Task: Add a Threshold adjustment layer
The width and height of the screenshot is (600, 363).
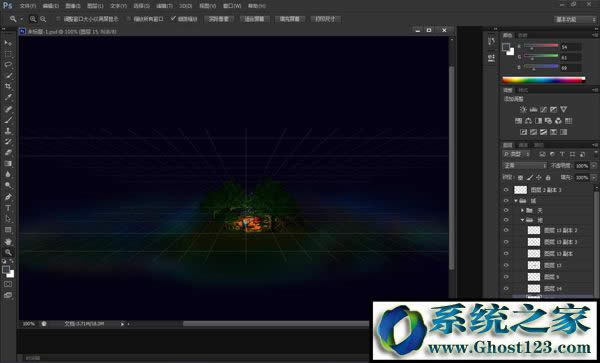Action: (543, 132)
